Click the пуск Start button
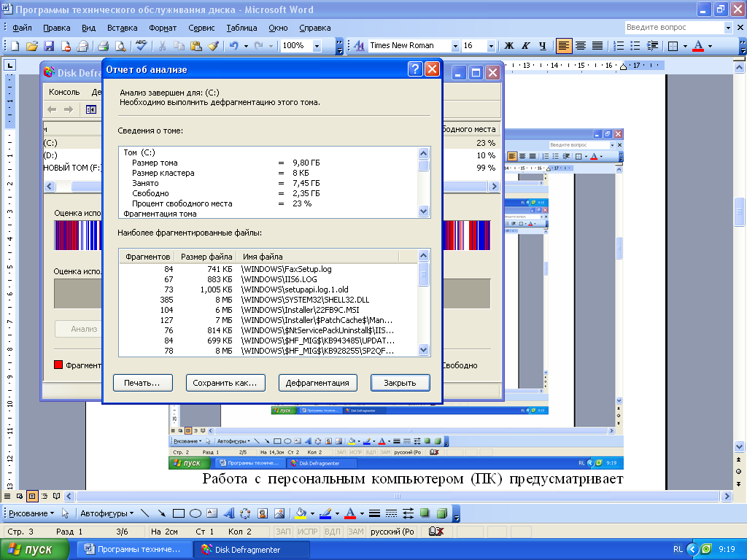 [x=35, y=549]
